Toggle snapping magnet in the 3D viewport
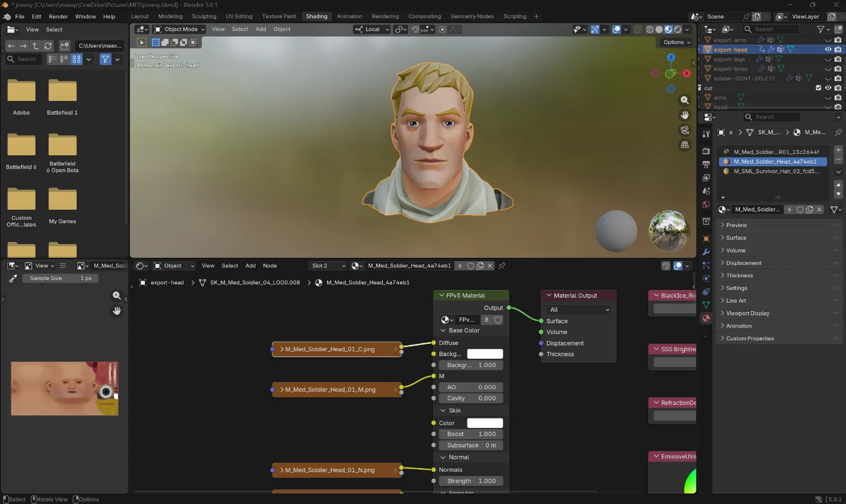This screenshot has height=504, width=846. pos(416,30)
